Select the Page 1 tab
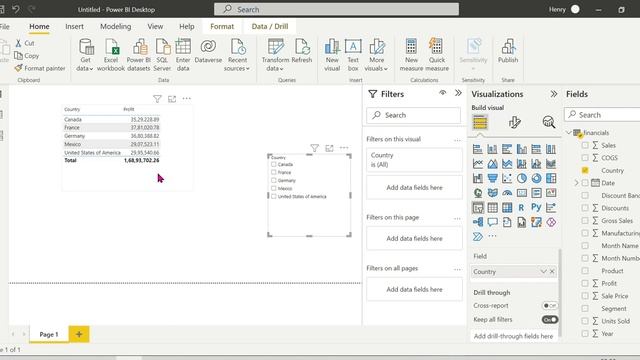 49,334
